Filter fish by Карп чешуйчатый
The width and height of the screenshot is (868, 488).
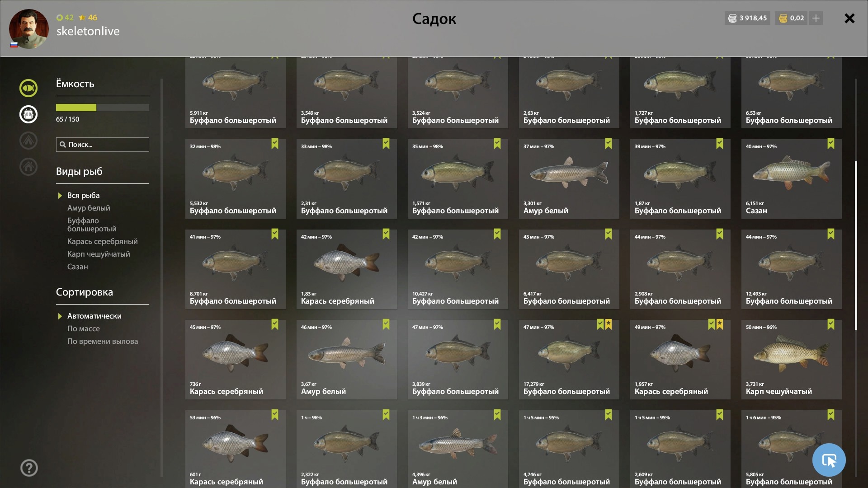[99, 254]
